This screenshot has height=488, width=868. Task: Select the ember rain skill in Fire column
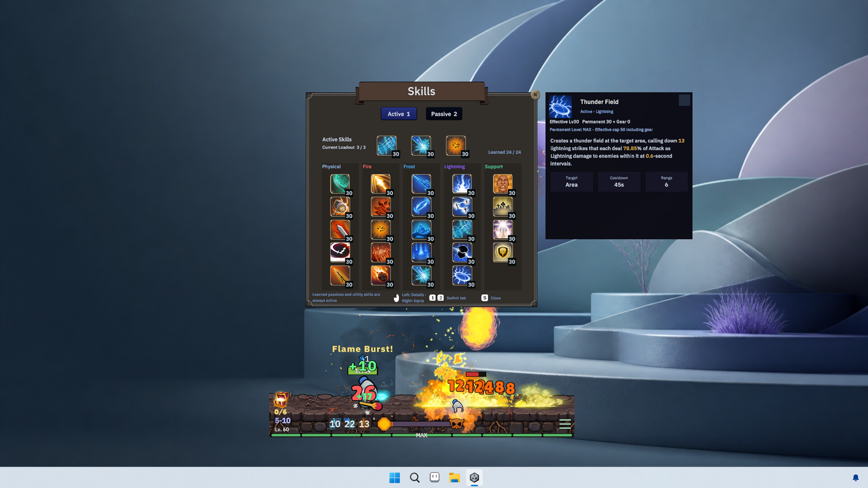(380, 252)
